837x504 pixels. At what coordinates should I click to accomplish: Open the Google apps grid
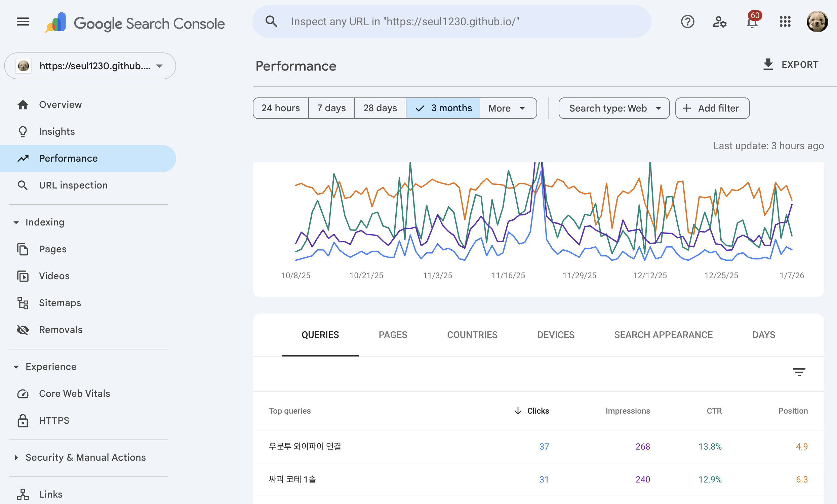785,22
